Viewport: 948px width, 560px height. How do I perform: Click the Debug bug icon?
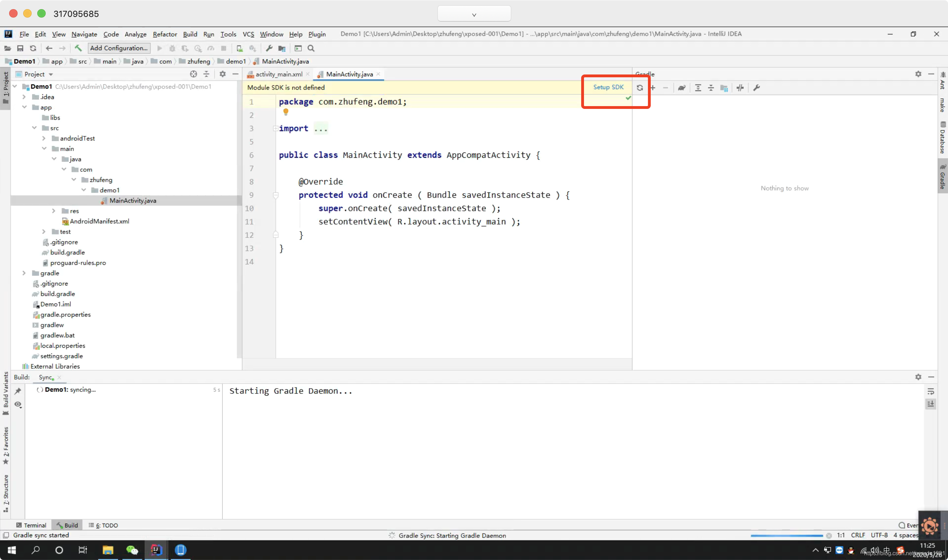tap(172, 48)
